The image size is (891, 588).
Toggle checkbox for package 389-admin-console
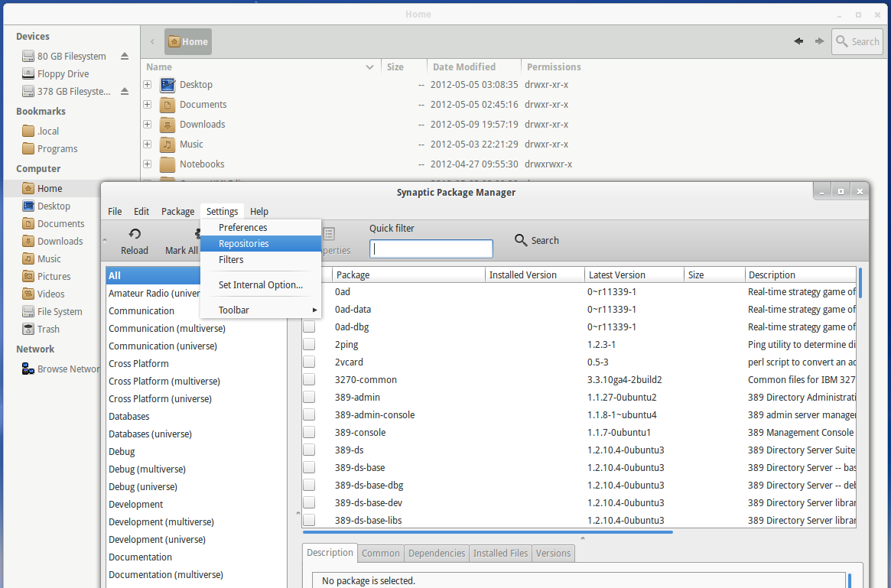pyautogui.click(x=309, y=414)
